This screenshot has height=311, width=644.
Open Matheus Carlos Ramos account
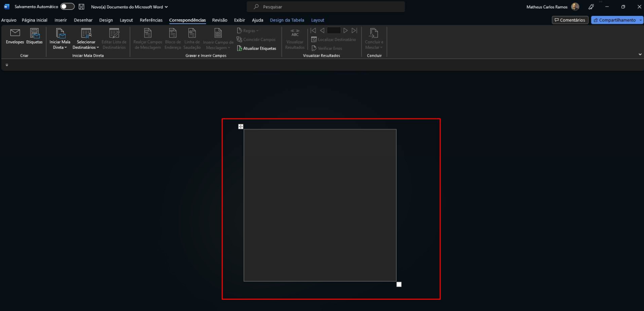[553, 7]
